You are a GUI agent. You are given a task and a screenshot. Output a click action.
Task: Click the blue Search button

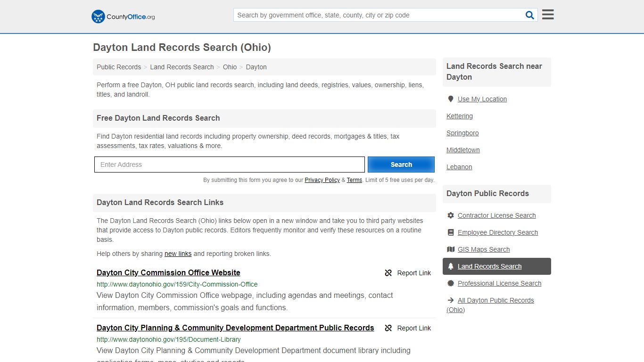pos(401,165)
